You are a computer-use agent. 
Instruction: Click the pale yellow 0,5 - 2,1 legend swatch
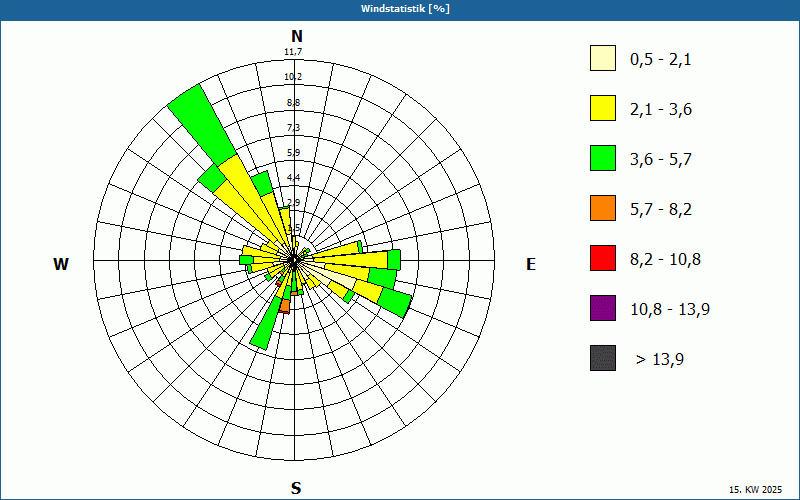603,58
